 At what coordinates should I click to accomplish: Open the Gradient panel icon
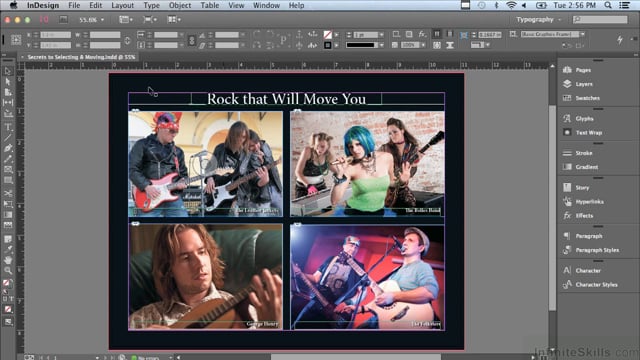[567, 167]
